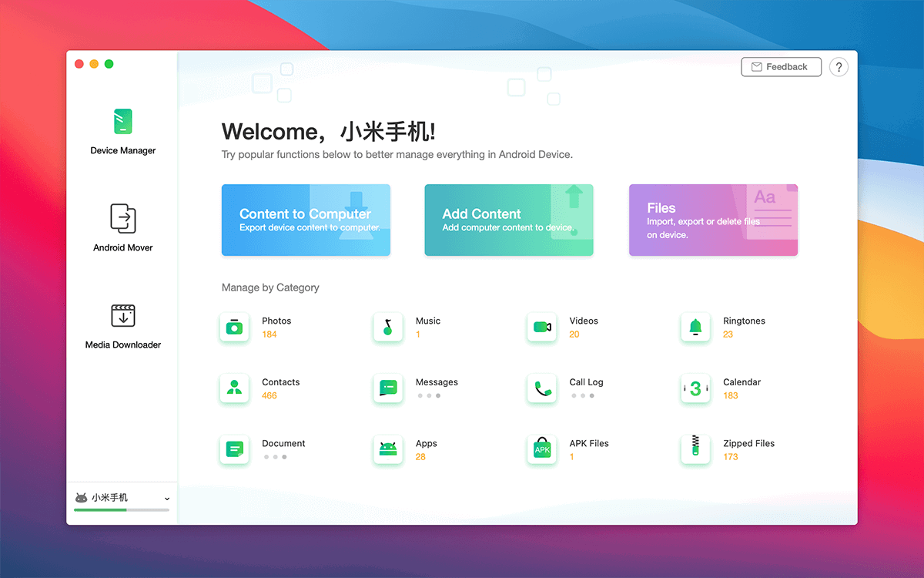Select the Messages category label
The width and height of the screenshot is (924, 578).
[x=437, y=382]
